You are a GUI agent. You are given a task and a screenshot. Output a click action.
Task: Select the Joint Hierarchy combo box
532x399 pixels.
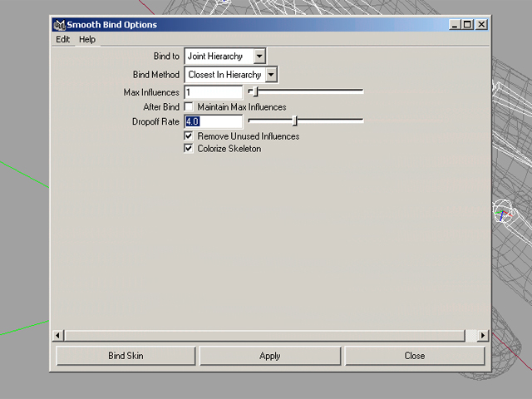(x=225, y=56)
